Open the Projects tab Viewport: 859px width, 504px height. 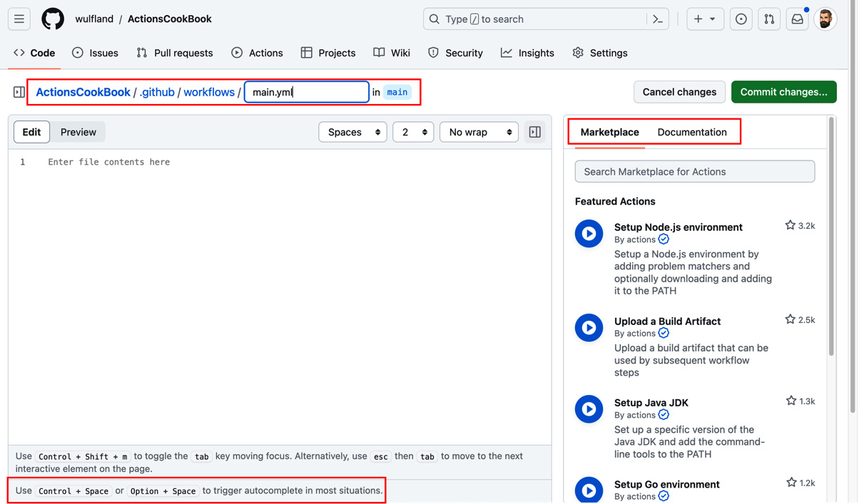coord(328,53)
